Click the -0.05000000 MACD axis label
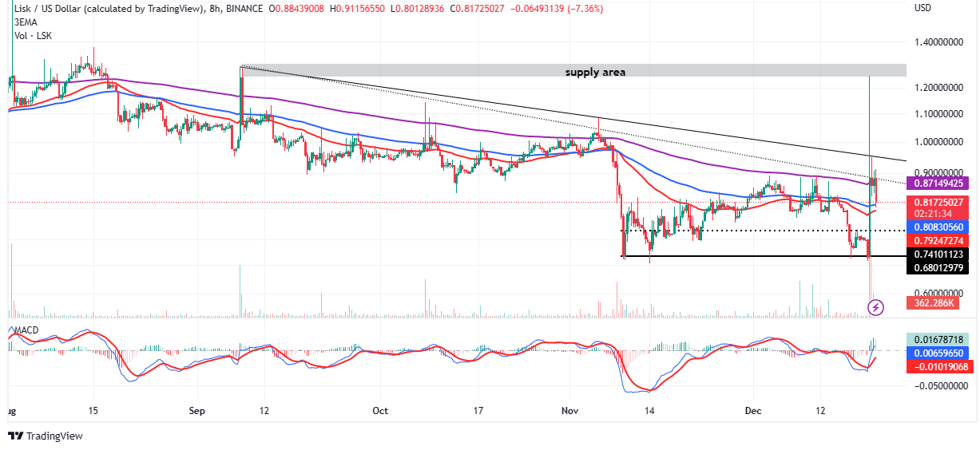 pyautogui.click(x=939, y=385)
